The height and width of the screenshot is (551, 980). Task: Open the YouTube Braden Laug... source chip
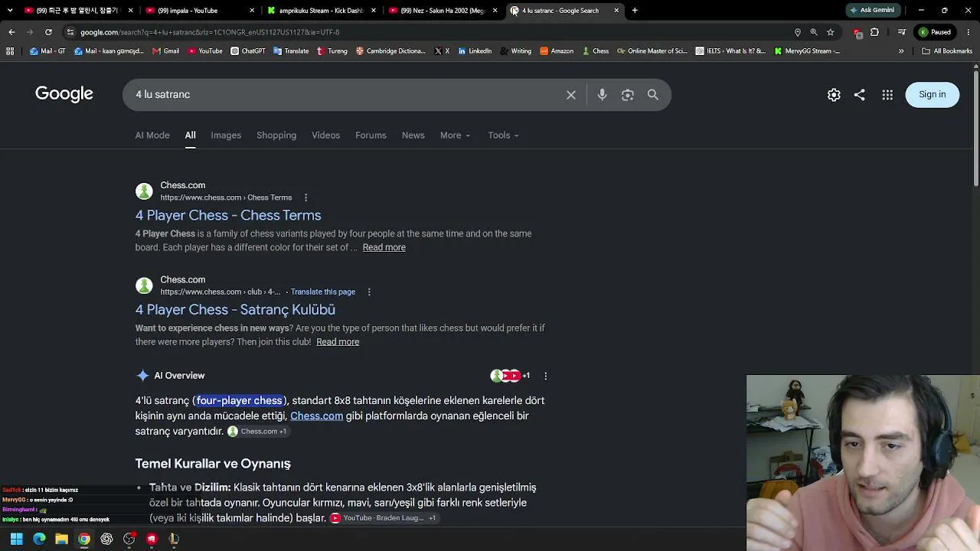383,518
